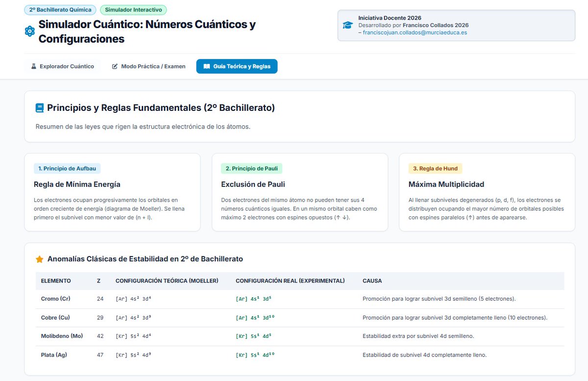Click the Configuración Real (Experimental) column header

[290, 281]
